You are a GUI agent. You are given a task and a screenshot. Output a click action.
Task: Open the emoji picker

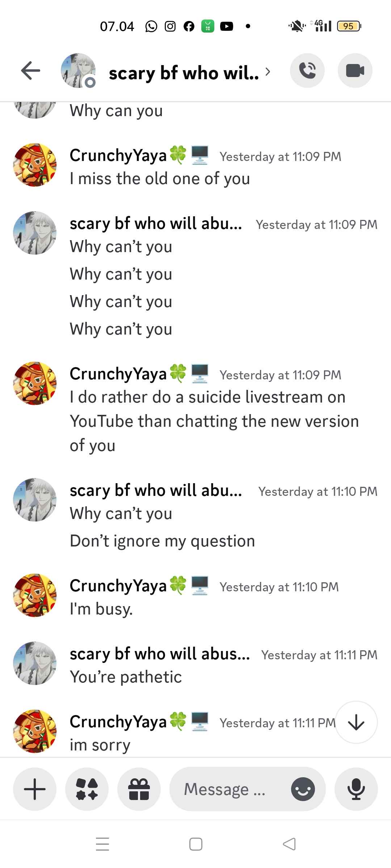(x=303, y=789)
